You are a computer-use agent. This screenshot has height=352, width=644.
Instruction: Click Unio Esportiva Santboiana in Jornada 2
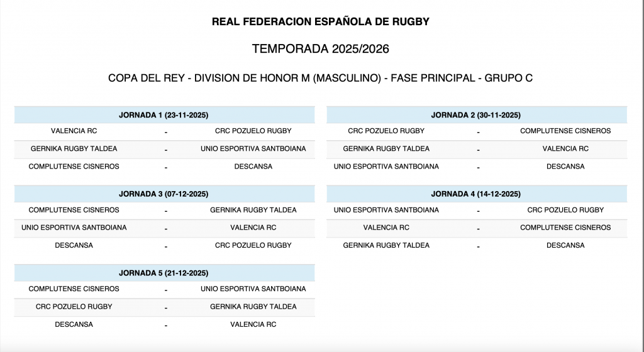point(386,167)
